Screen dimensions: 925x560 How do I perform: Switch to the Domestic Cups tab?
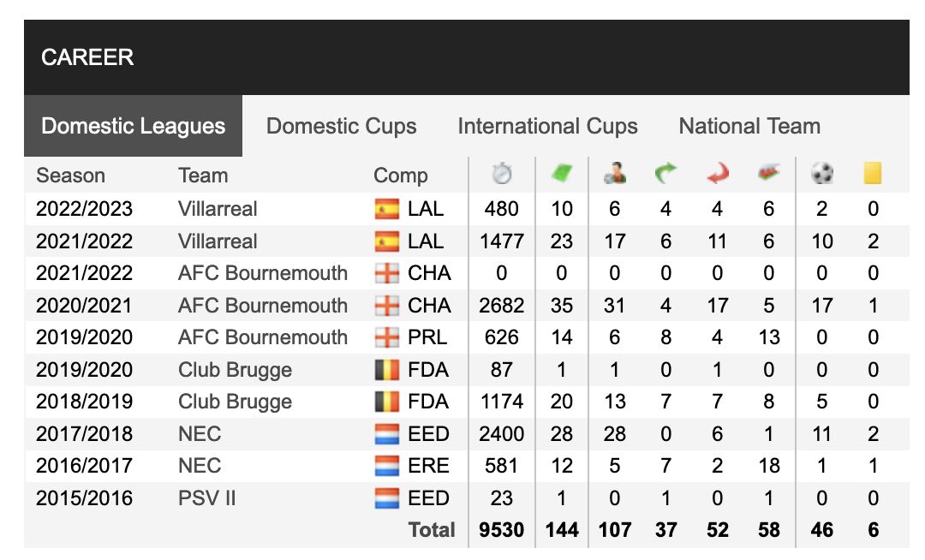pos(341,126)
